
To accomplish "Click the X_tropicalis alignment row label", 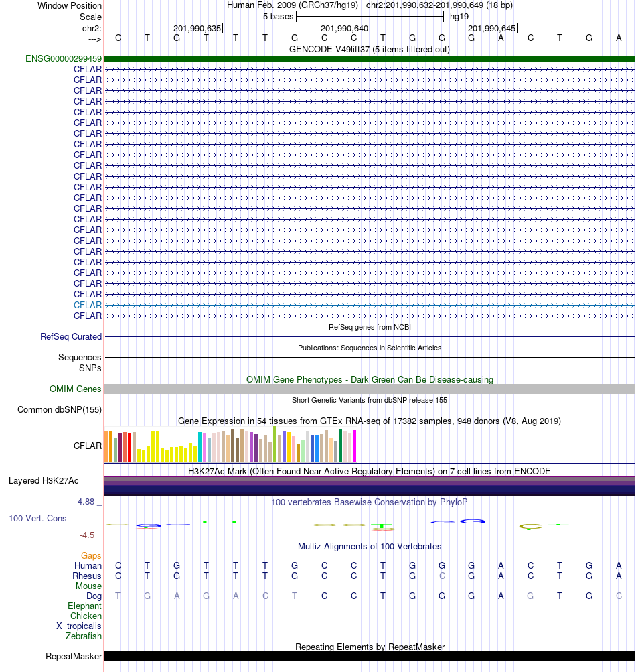I will click(79, 626).
